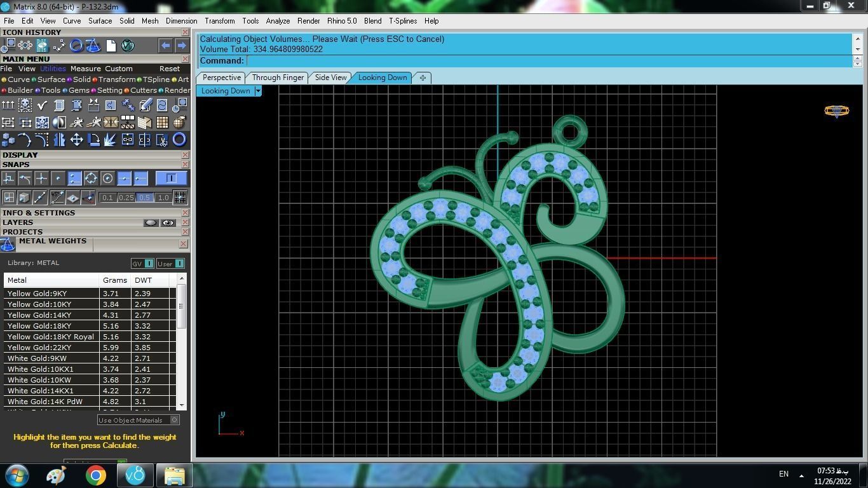Click the skull-and-crossbones icon in the utilities toolbar
Viewport: 868px width, 488px height.
[25, 105]
